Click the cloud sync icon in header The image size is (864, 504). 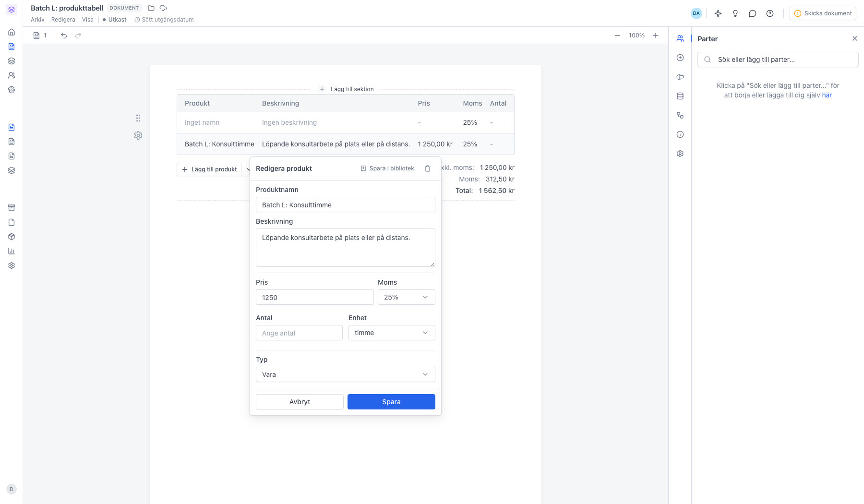pyautogui.click(x=163, y=8)
